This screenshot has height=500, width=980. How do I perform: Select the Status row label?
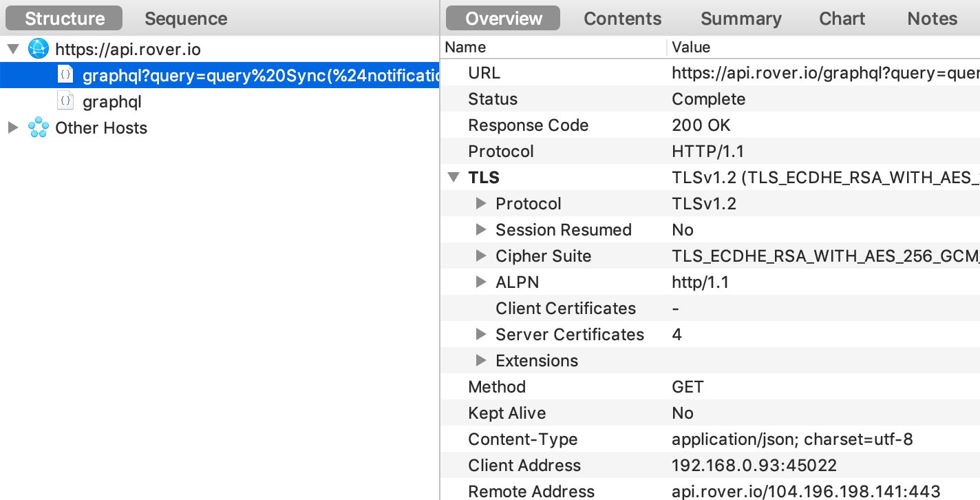[493, 99]
